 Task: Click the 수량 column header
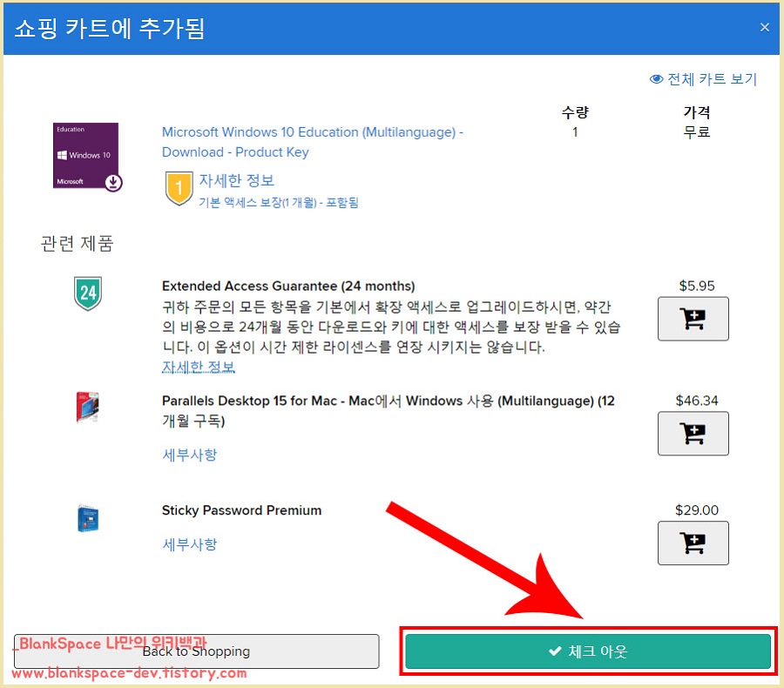575,112
